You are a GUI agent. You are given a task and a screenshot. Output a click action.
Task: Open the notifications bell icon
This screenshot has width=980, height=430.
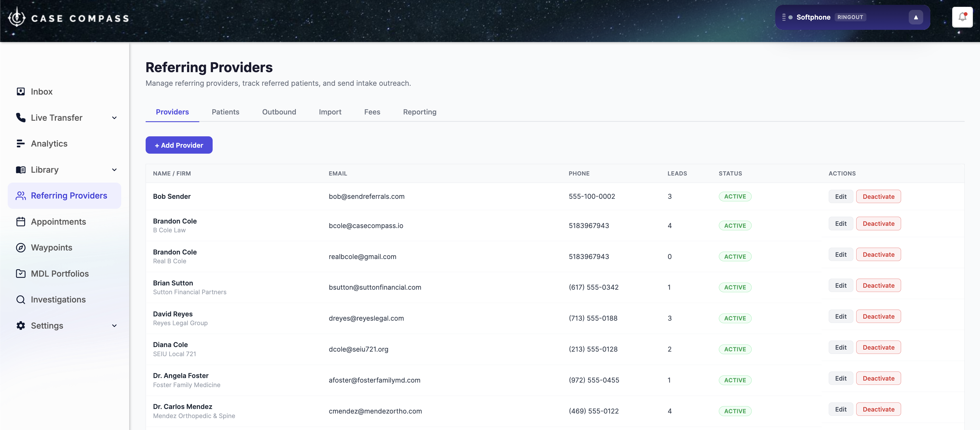(962, 17)
